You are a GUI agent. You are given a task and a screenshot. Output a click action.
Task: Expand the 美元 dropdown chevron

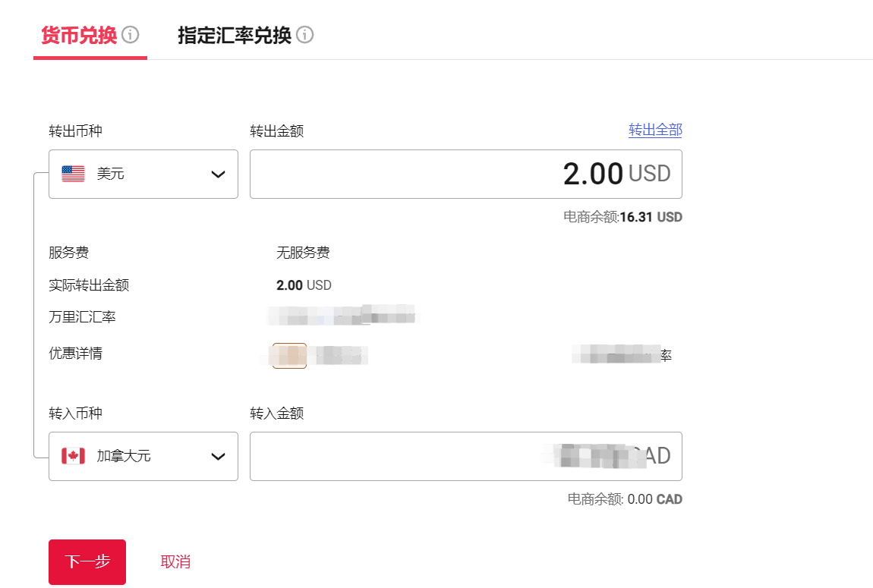tap(218, 175)
